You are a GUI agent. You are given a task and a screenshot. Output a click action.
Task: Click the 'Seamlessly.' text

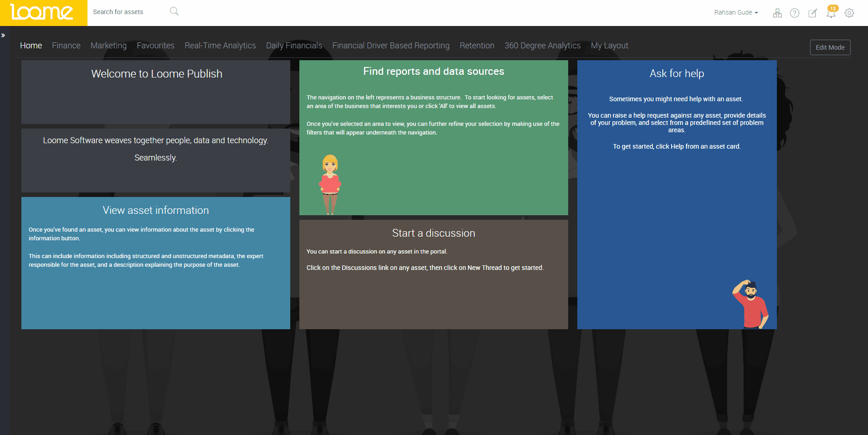(156, 158)
